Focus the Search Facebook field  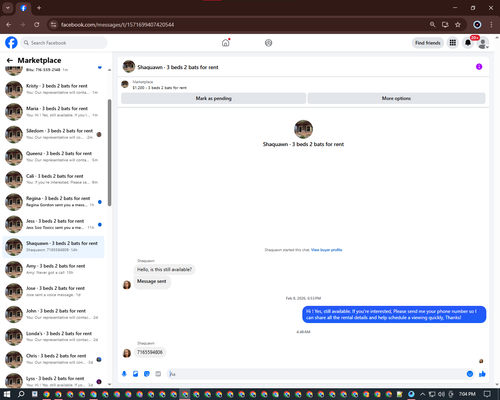pyautogui.click(x=64, y=43)
